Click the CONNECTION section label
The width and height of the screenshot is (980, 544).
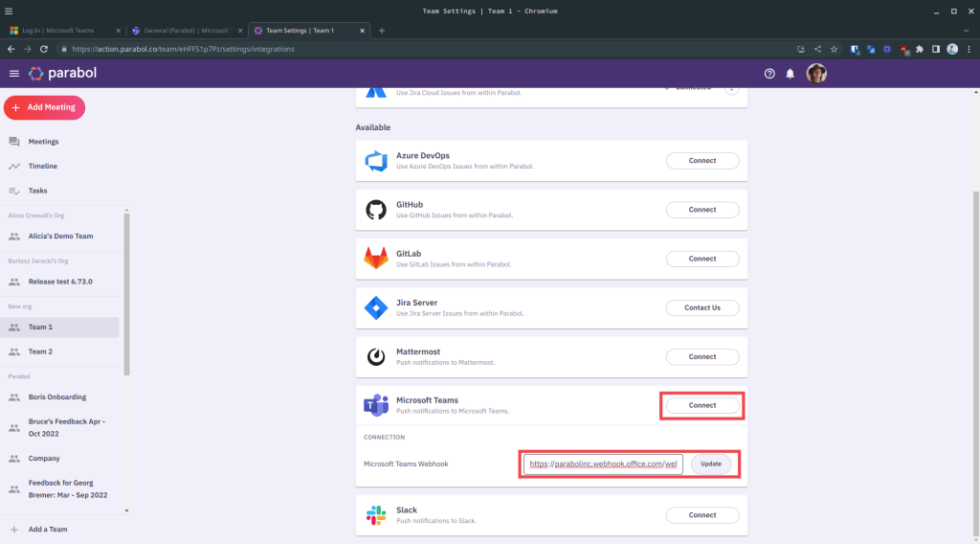tap(384, 437)
